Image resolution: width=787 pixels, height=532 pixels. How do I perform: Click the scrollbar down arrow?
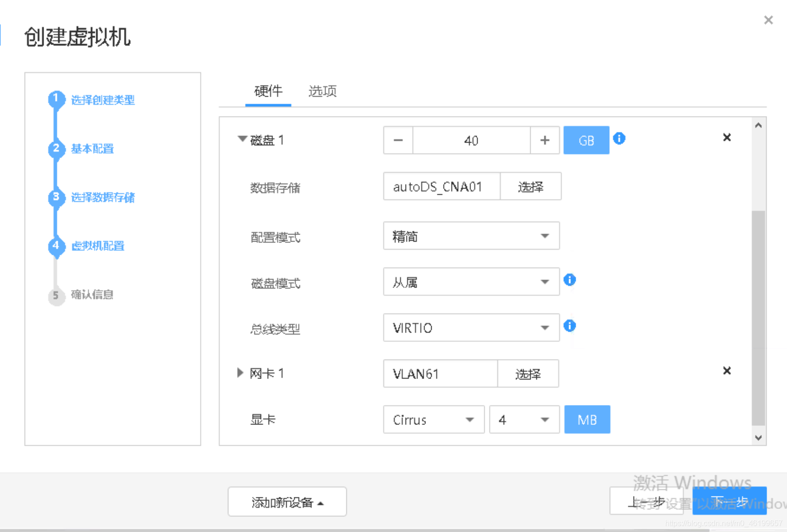tap(759, 438)
